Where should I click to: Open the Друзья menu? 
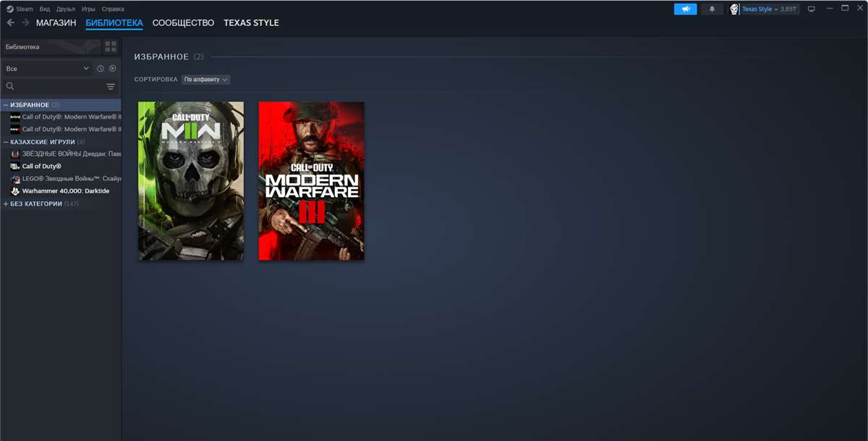[64, 9]
